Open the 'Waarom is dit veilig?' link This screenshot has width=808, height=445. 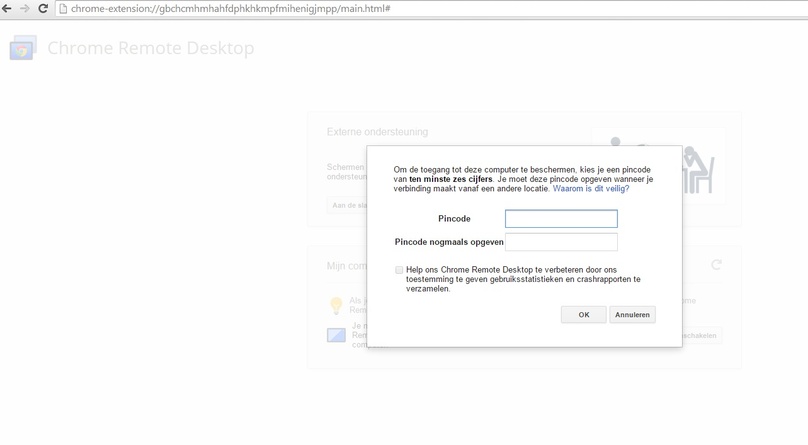point(591,189)
